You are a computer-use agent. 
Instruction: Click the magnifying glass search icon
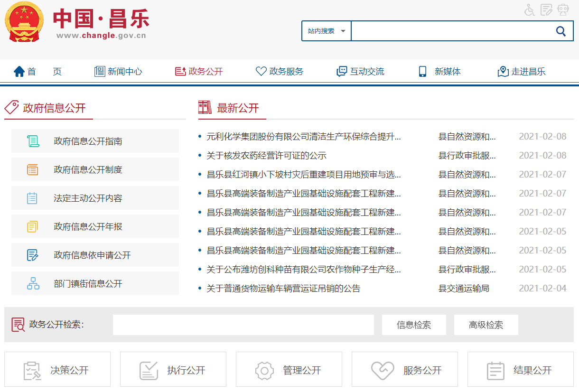coord(560,31)
